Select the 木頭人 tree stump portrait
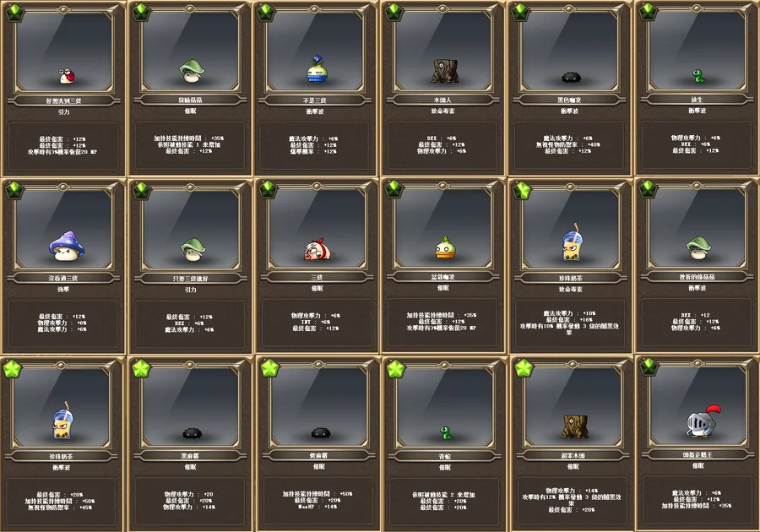 [x=443, y=51]
